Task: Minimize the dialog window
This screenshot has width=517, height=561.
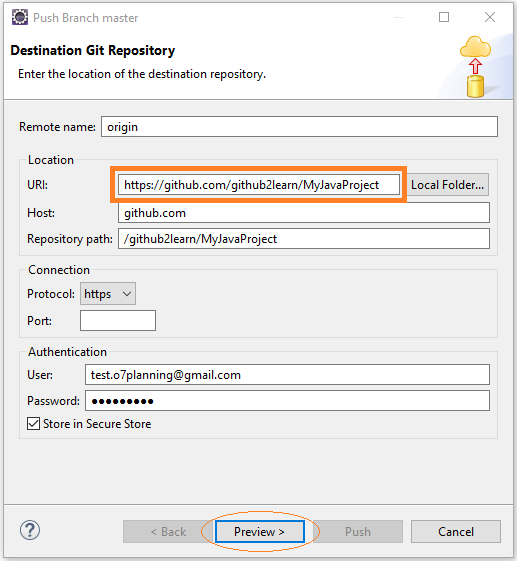Action: (x=399, y=17)
